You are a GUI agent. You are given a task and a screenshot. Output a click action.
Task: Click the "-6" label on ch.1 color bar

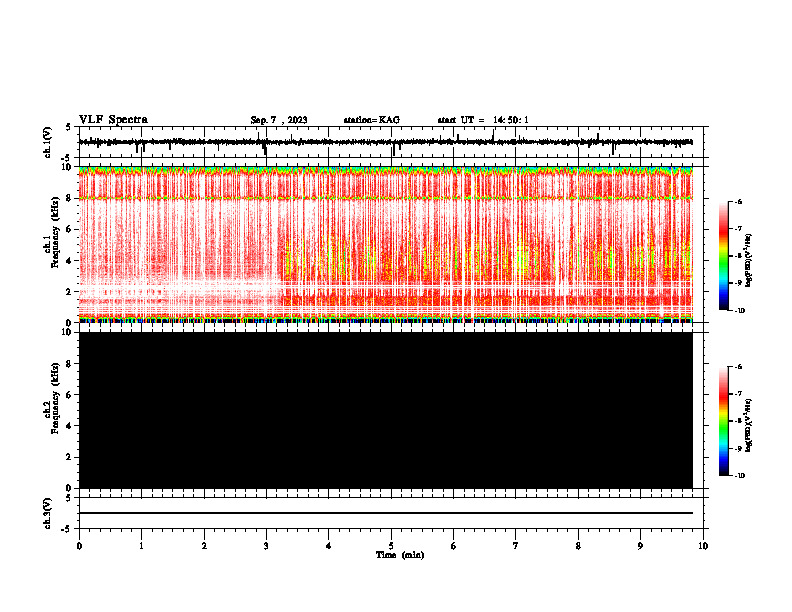pos(738,201)
